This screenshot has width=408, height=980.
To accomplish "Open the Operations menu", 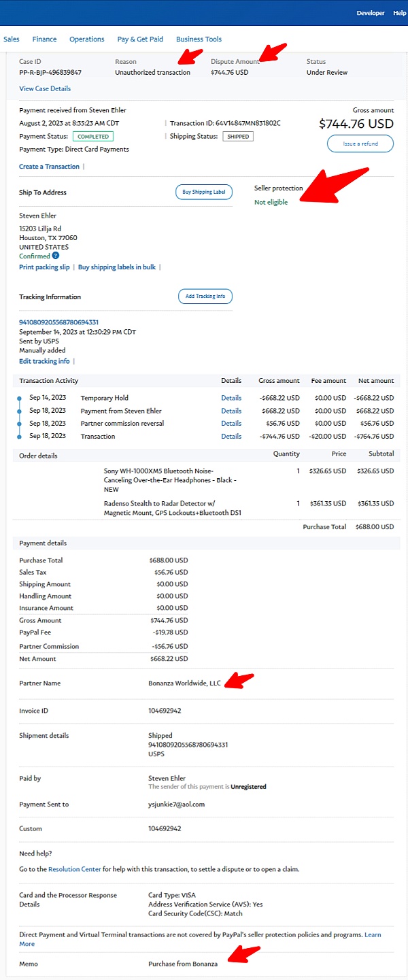I will pyautogui.click(x=87, y=39).
